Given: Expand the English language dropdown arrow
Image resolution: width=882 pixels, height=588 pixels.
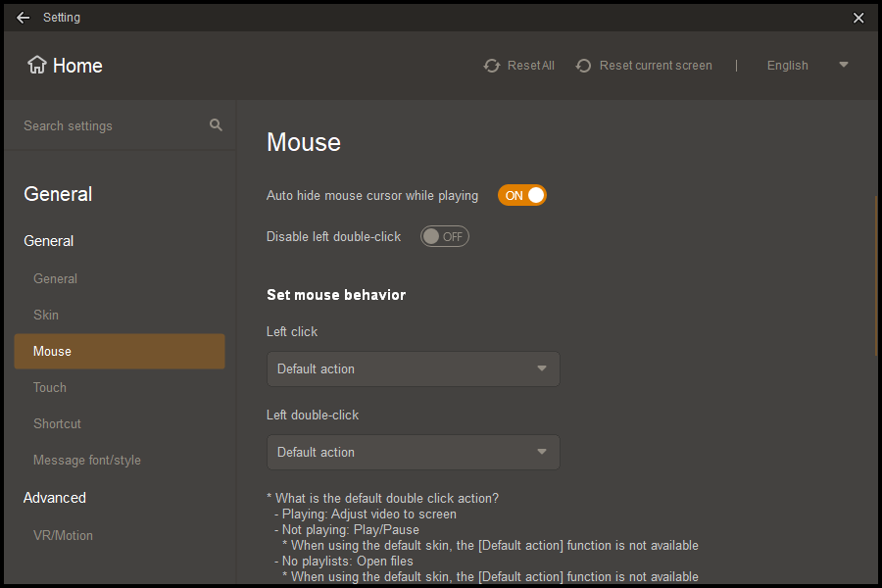Looking at the screenshot, I should pos(843,66).
